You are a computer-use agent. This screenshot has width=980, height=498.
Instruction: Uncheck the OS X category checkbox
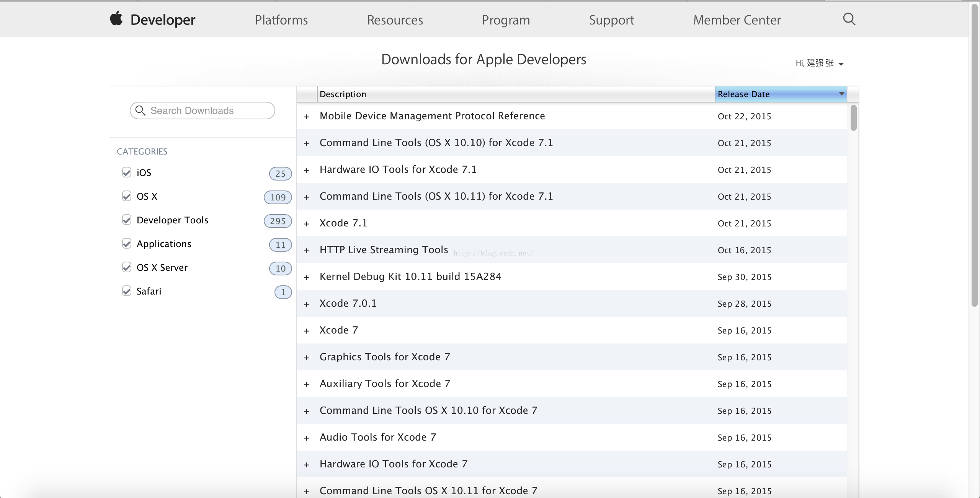click(127, 196)
